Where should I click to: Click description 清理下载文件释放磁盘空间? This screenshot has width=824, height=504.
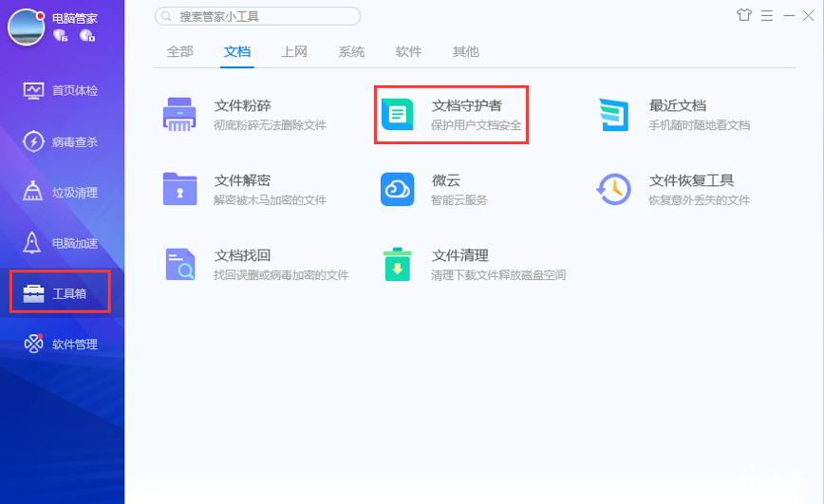(x=498, y=275)
